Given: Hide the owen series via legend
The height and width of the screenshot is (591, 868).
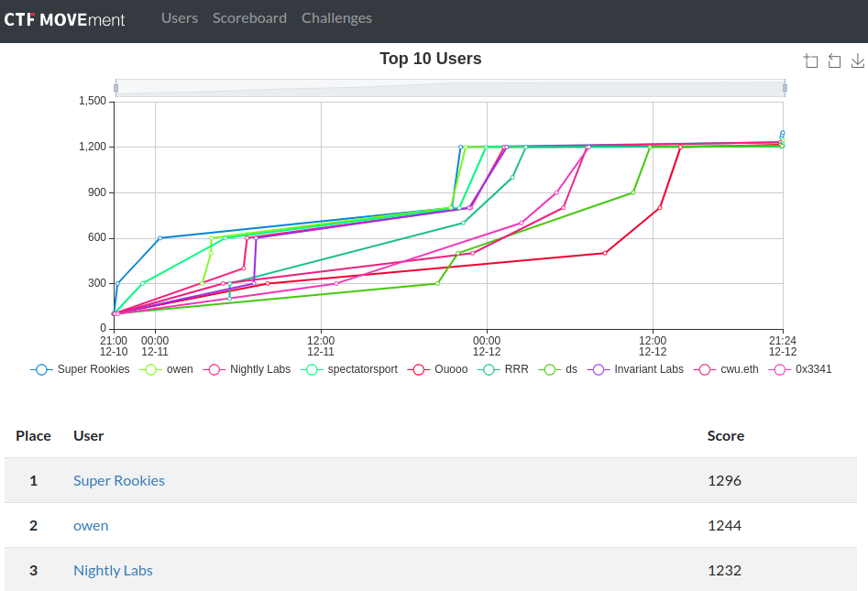Looking at the screenshot, I should click(x=168, y=369).
